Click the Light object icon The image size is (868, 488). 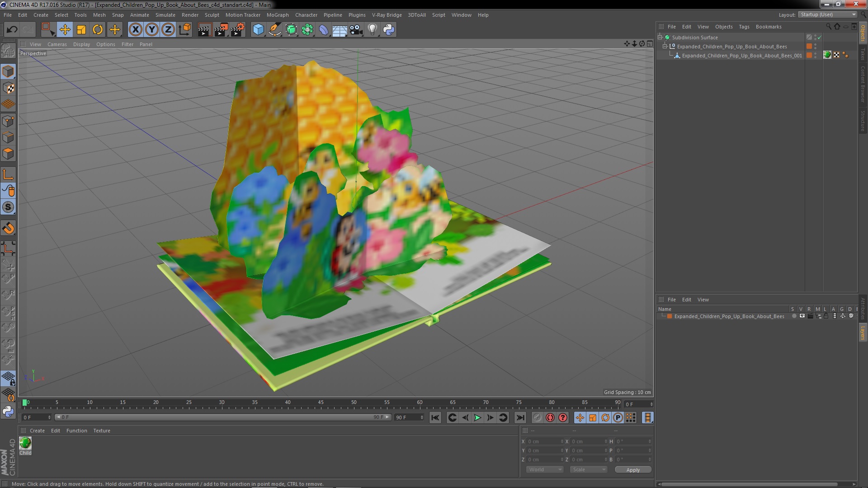point(372,30)
